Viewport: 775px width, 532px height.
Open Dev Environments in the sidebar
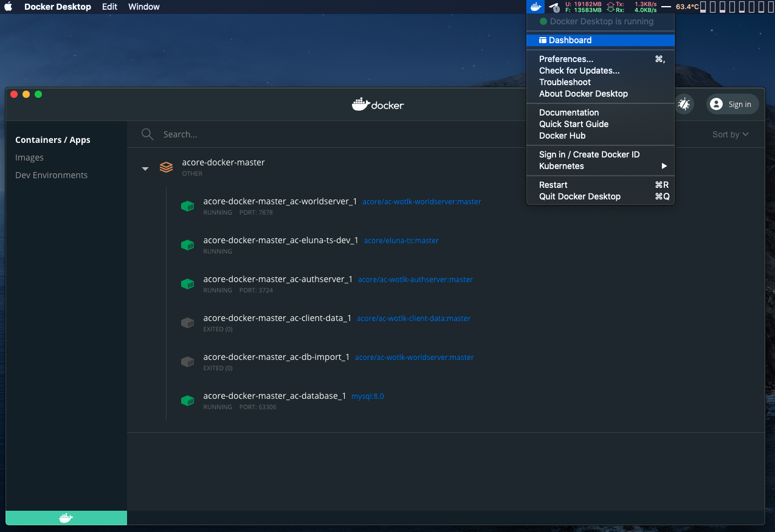pos(52,175)
